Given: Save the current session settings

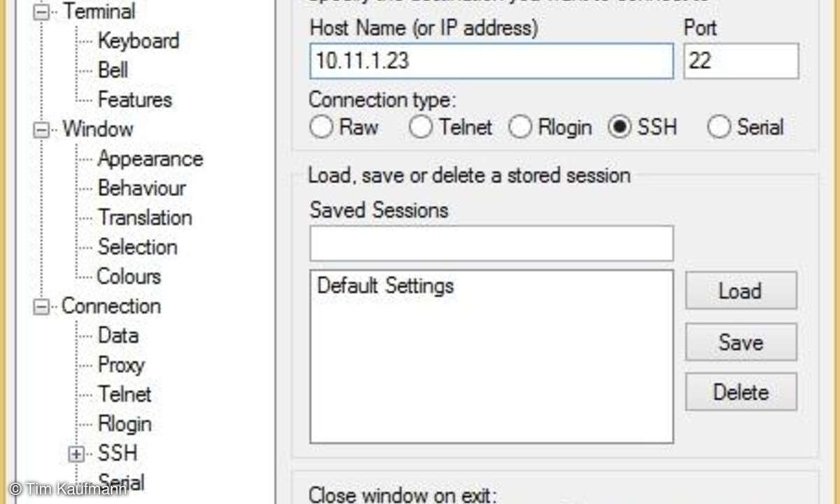Looking at the screenshot, I should pos(741,342).
